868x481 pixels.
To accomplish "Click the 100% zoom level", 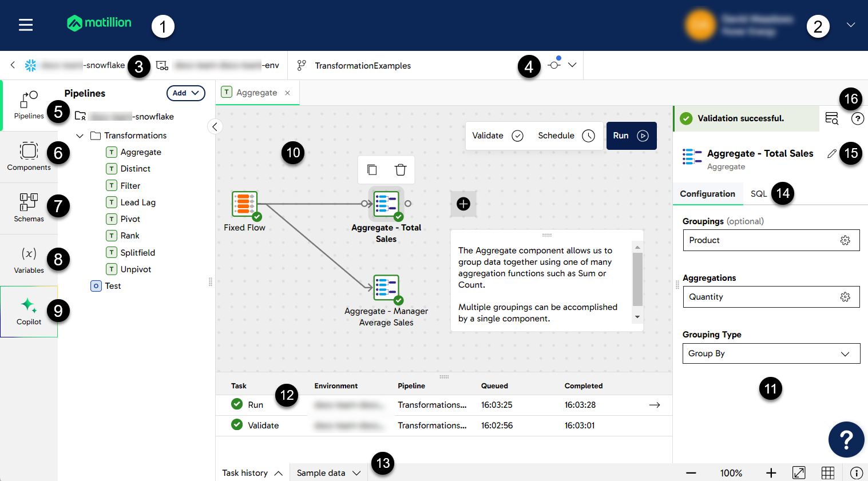I will point(731,473).
